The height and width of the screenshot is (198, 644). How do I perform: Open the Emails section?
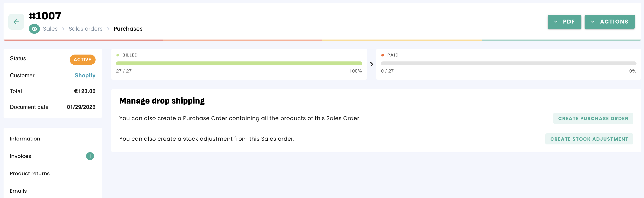[18, 191]
